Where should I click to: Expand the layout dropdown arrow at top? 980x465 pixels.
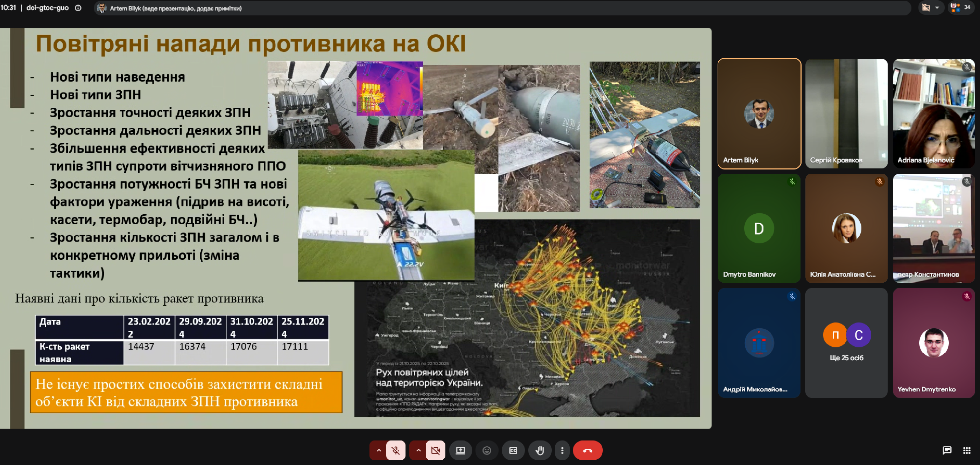937,8
